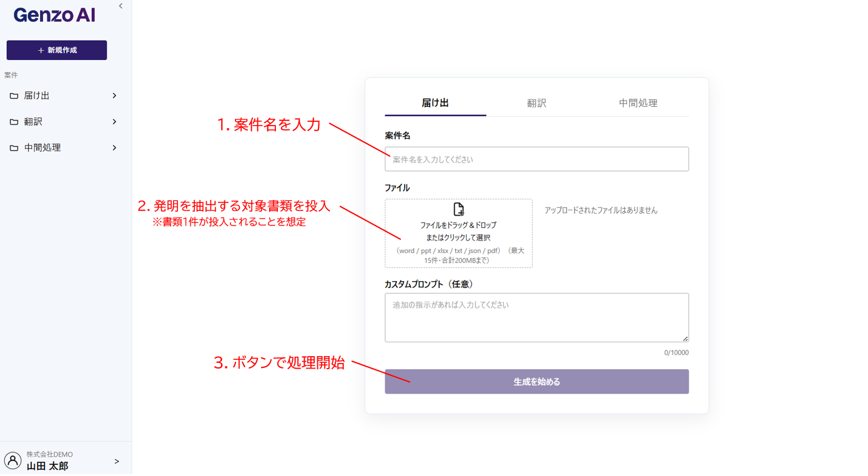Viewport: 868px width, 476px height.
Task: Expand the 中間処理 sidebar chevron
Action: click(x=114, y=148)
